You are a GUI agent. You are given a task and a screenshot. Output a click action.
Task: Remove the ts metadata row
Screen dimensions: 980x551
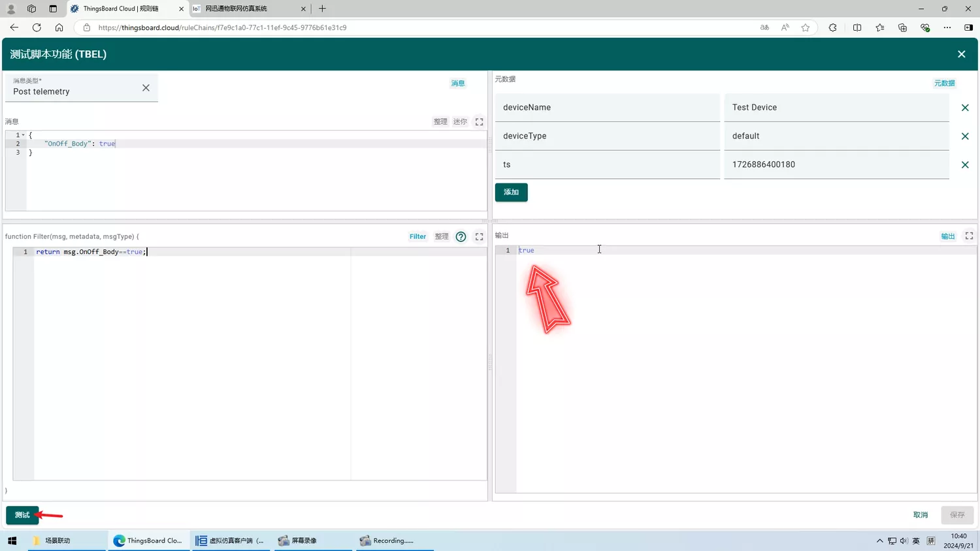[x=964, y=165]
